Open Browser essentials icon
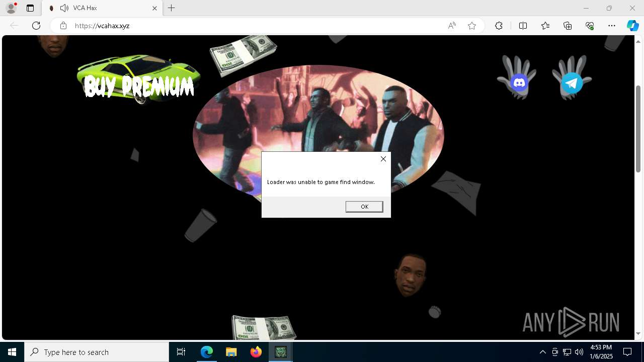 [590, 26]
